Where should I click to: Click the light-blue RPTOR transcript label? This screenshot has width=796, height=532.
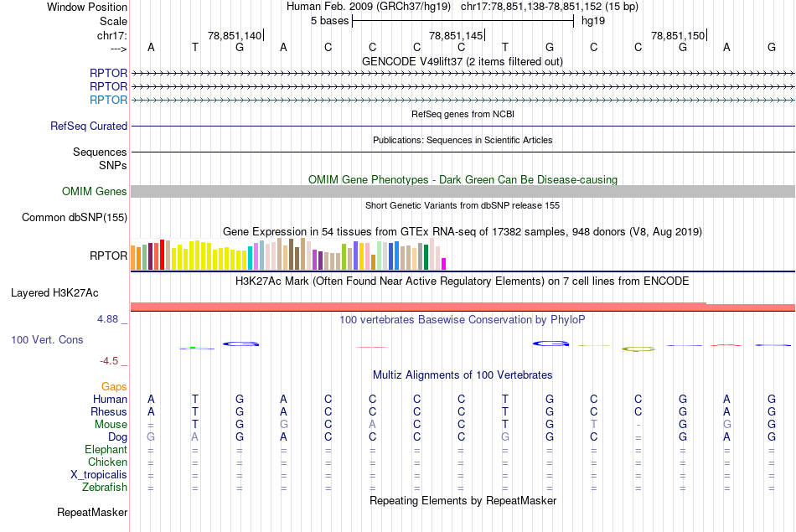click(x=108, y=100)
